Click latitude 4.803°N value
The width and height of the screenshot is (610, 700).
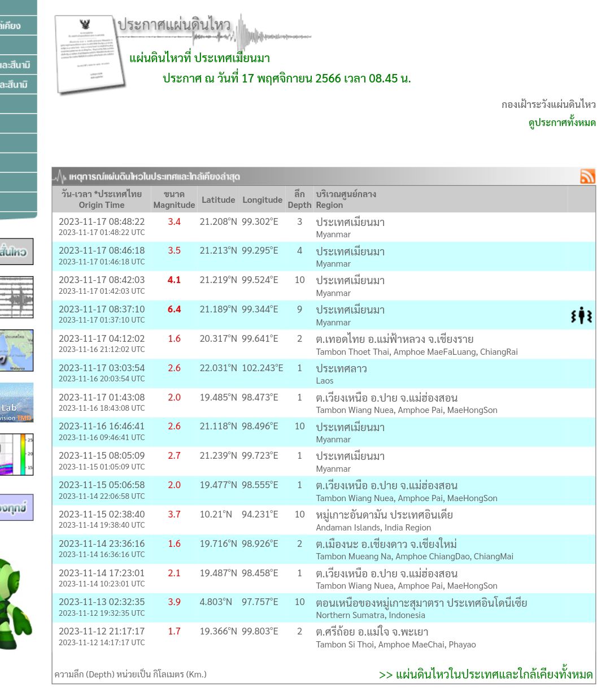[216, 602]
